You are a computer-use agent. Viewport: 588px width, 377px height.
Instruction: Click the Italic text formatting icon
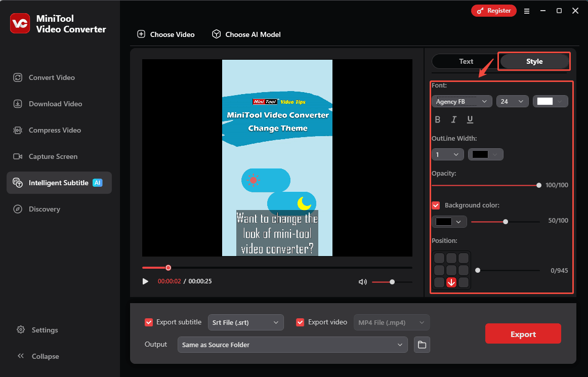point(454,120)
